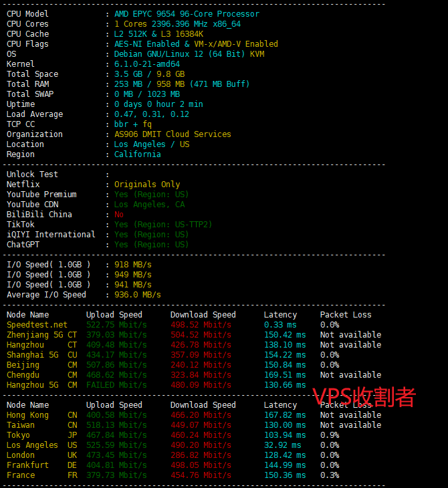Select the Frankfurt node name
The width and height of the screenshot is (448, 488).
point(27,465)
